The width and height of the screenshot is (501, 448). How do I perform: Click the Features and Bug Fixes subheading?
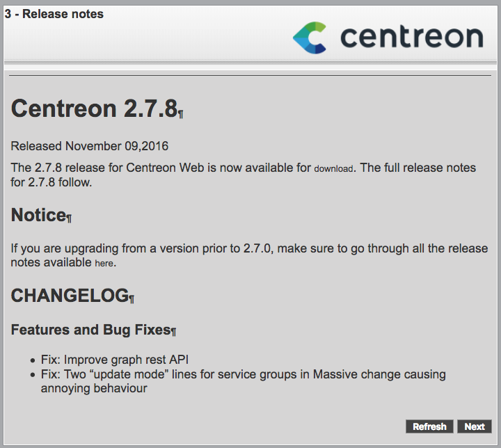pos(90,330)
